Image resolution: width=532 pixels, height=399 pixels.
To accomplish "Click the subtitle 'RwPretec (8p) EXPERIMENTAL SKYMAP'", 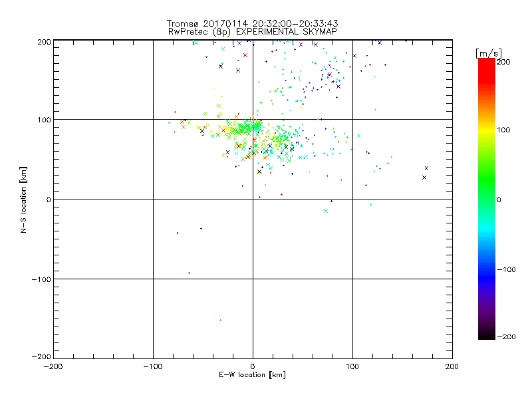I will [x=253, y=31].
